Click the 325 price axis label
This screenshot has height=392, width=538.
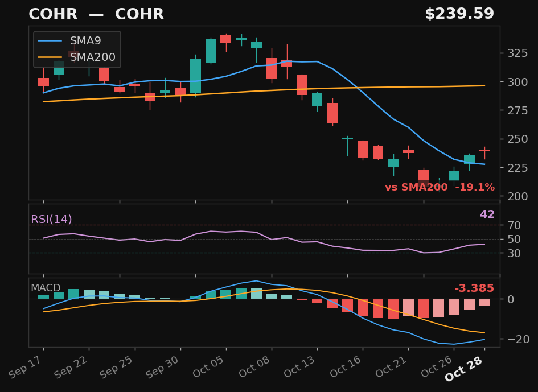click(518, 53)
